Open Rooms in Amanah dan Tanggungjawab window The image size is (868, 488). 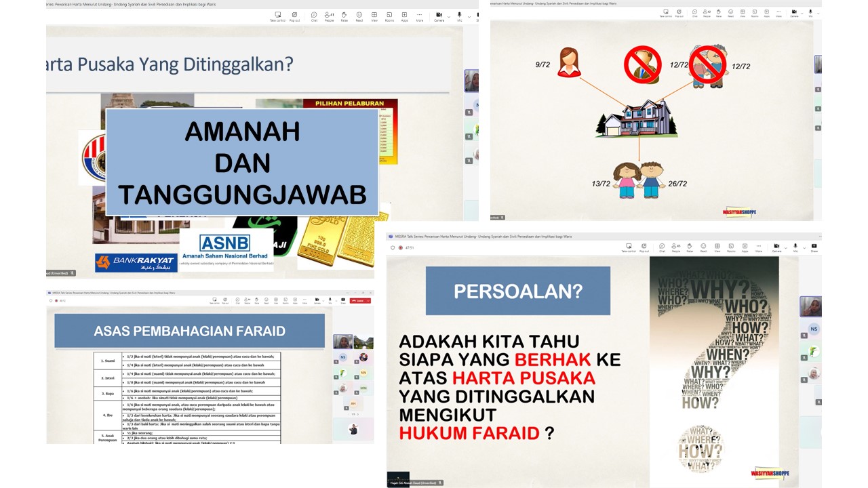(389, 16)
